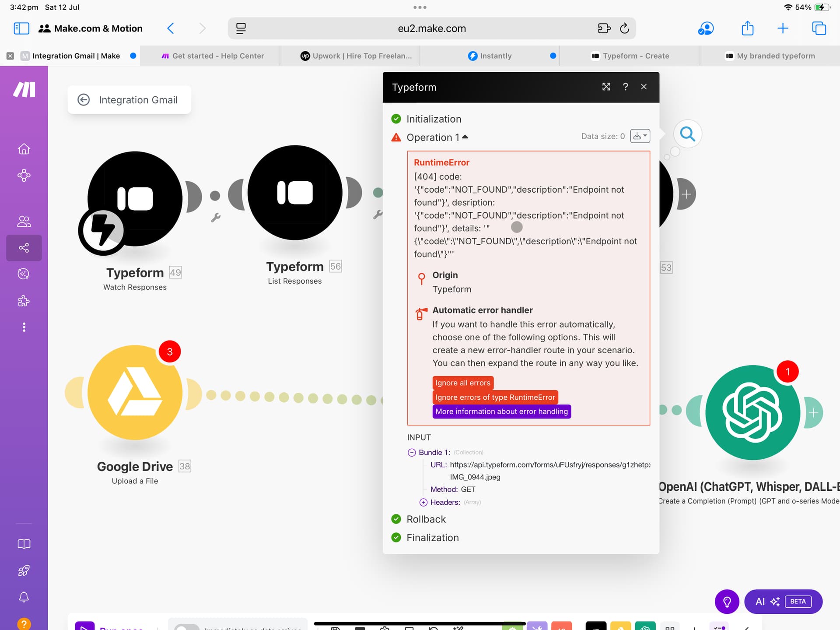Open help in the Typeform panel
Image resolution: width=840 pixels, height=630 pixels.
coord(625,87)
